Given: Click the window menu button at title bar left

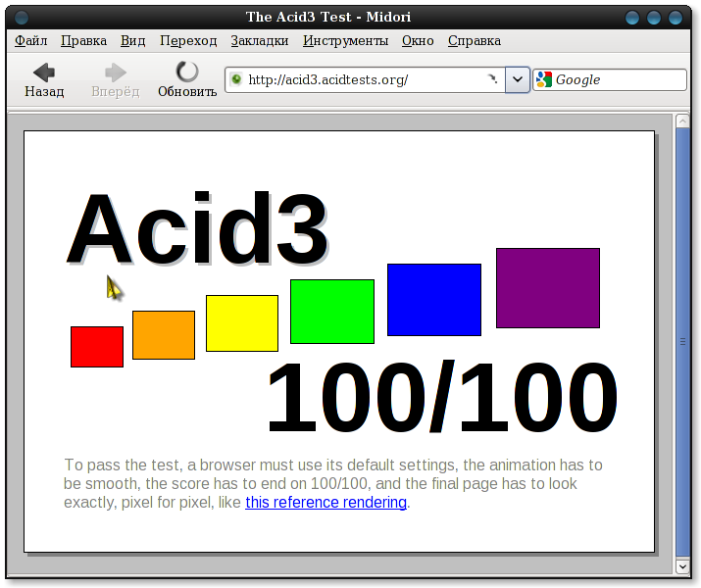Looking at the screenshot, I should 21,18.
